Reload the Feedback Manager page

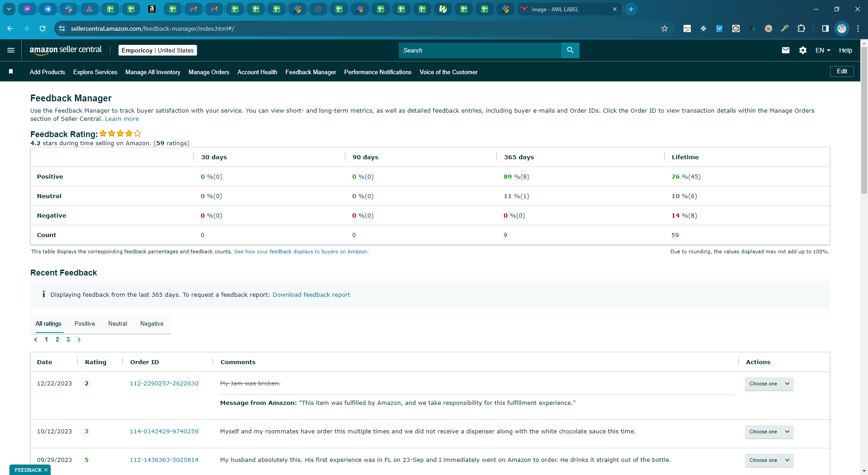coord(42,28)
